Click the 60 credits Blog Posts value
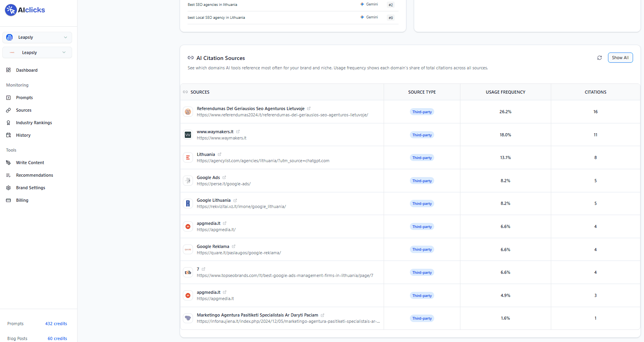This screenshot has width=644, height=342. click(x=57, y=338)
